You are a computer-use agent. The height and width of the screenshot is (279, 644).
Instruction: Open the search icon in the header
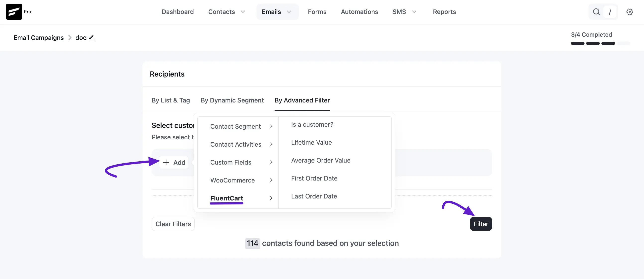coord(596,12)
